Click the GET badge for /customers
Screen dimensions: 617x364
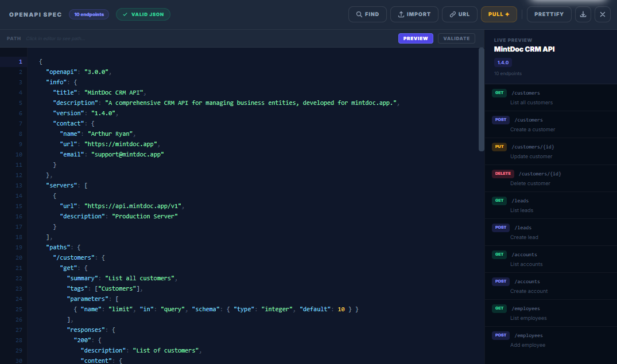point(499,92)
